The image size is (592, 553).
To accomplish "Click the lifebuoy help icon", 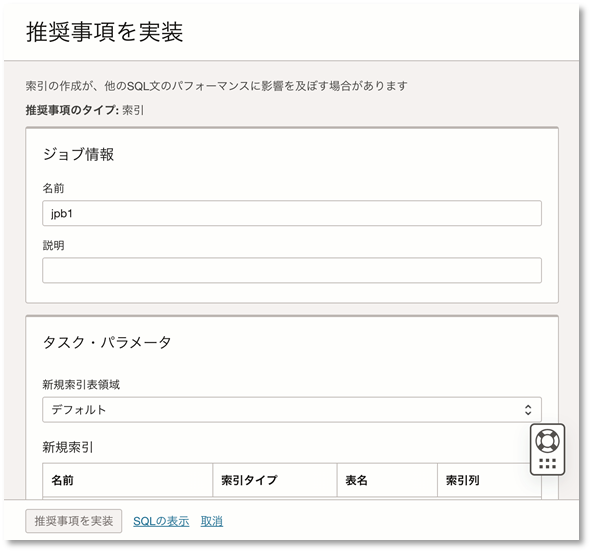I will tap(547, 441).
